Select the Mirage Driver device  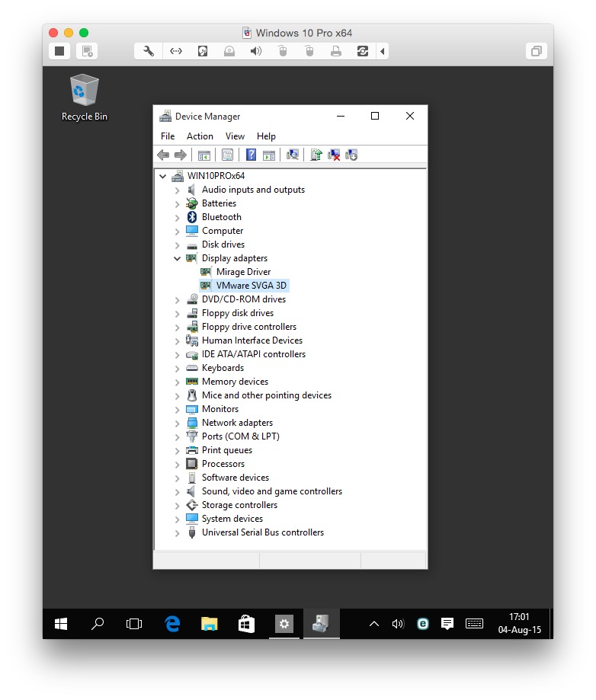point(243,272)
